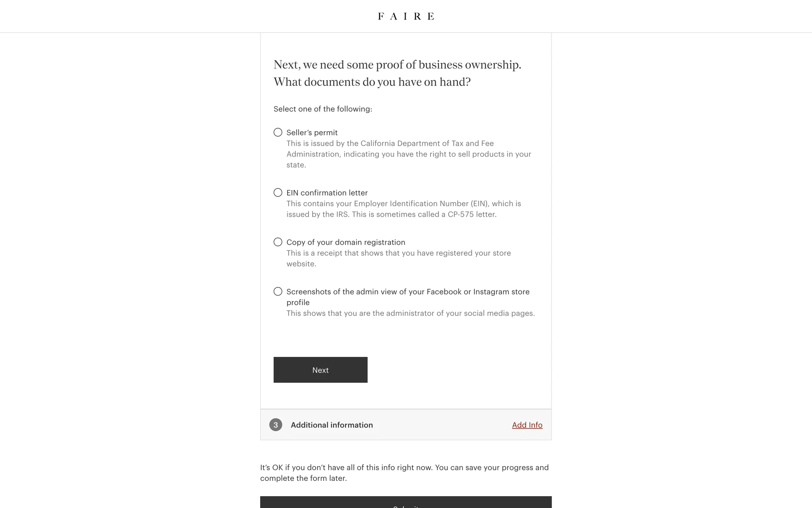Click the "Seller's permit" label text

point(312,133)
